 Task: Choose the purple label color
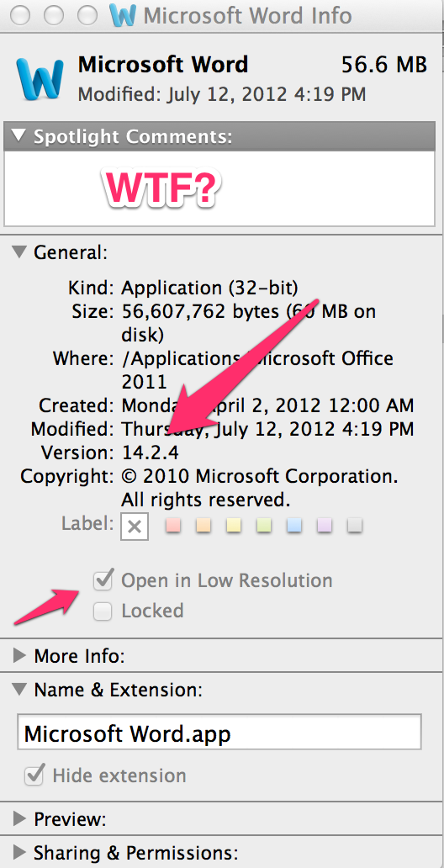coord(325,526)
